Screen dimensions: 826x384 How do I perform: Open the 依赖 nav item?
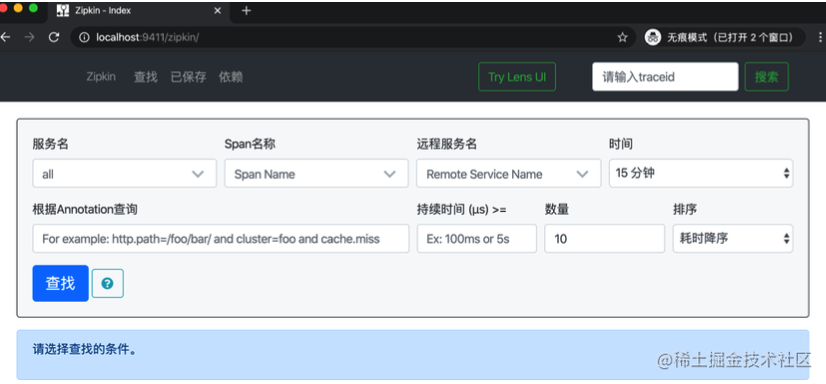coord(231,77)
